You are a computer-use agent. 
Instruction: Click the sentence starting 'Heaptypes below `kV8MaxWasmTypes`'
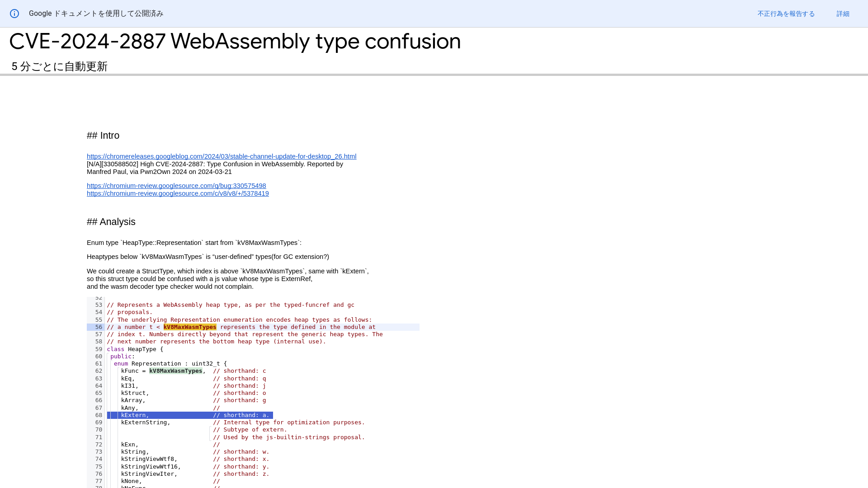click(x=208, y=257)
